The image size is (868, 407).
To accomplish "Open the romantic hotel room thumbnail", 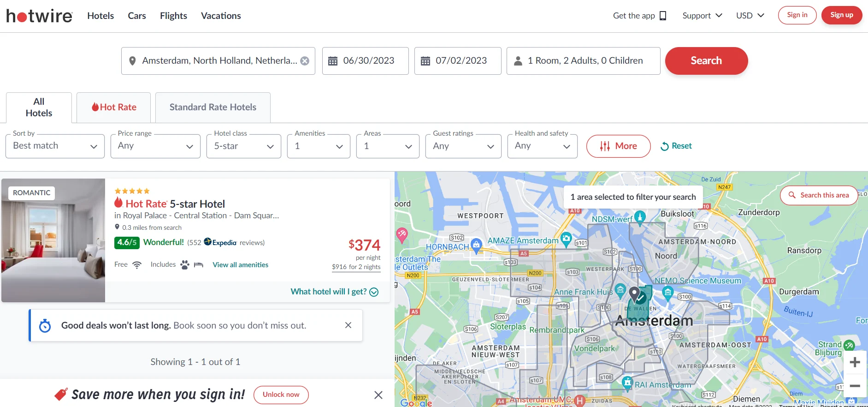I will point(53,240).
